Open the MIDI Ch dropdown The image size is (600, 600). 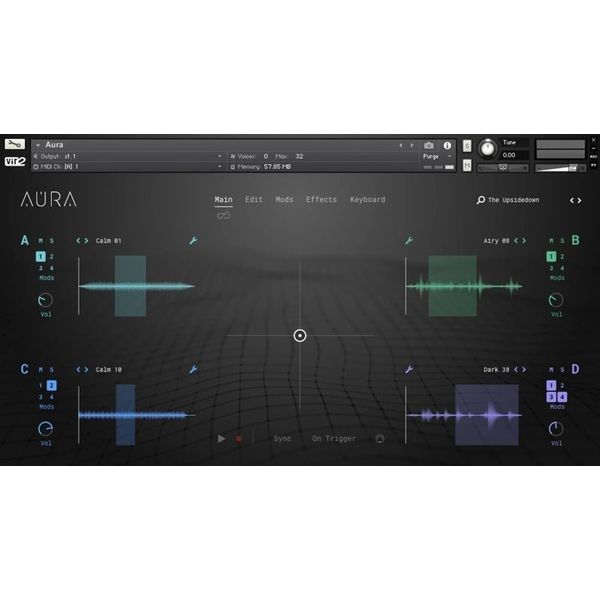220,166
